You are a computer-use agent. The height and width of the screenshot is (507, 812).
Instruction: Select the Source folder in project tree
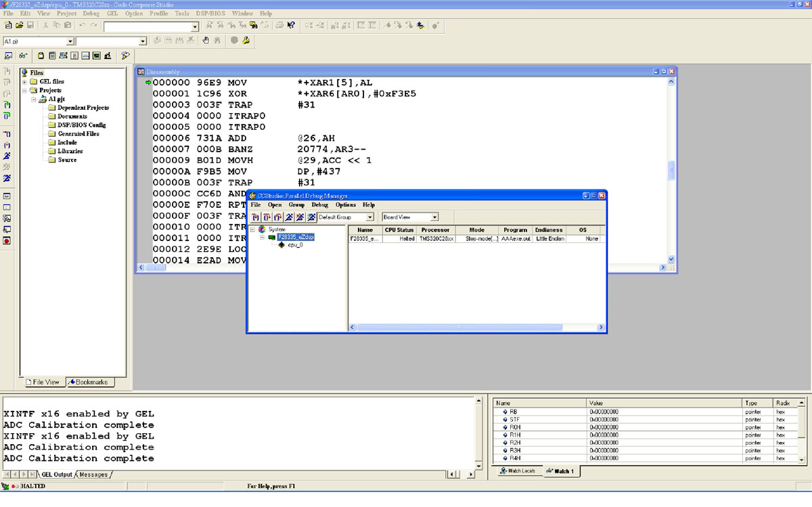coord(67,160)
